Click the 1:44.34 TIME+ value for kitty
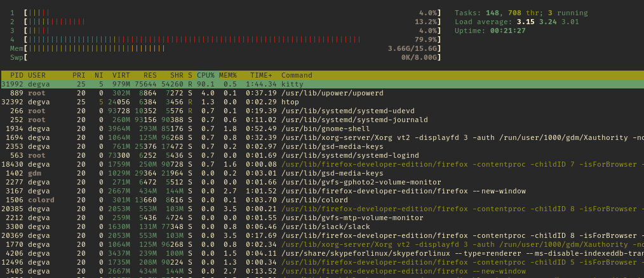Viewport: 644px width, 278px height. (261, 85)
